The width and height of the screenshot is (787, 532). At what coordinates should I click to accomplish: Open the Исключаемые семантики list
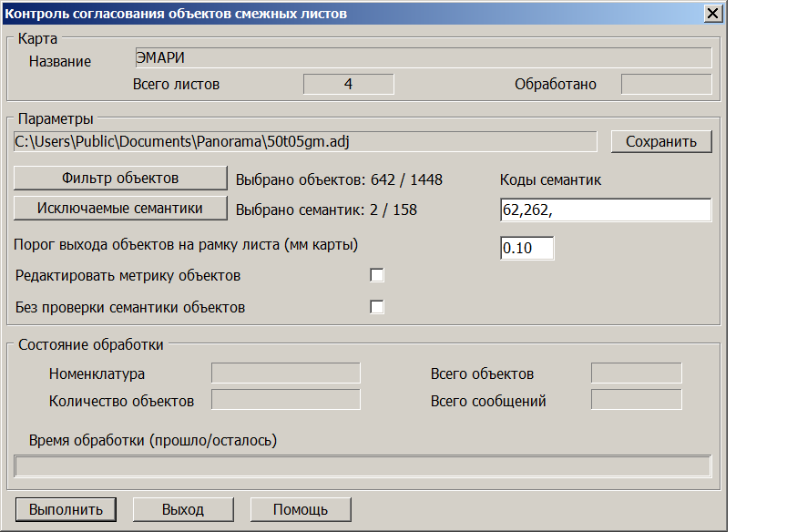click(120, 208)
